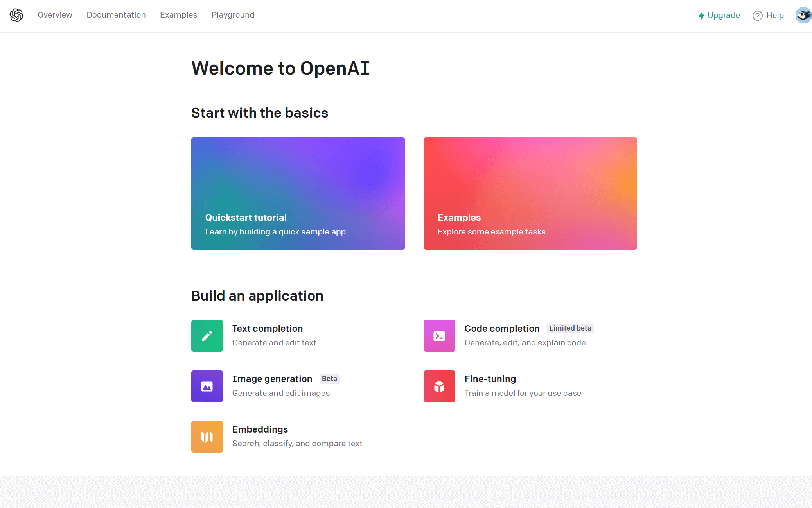Image resolution: width=812 pixels, height=508 pixels.
Task: Open the Documentation nav item
Action: click(x=116, y=15)
